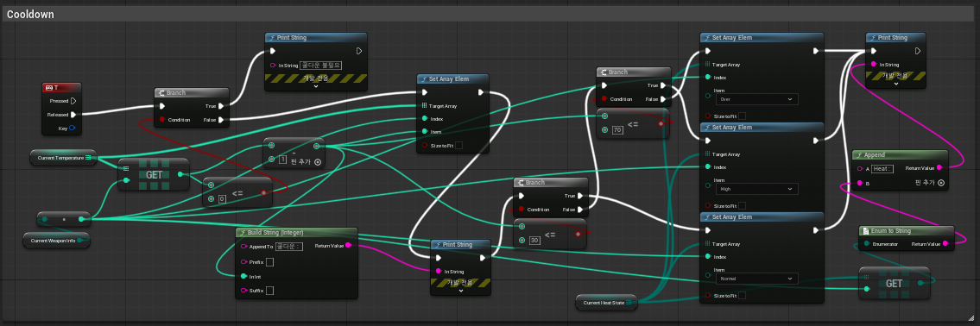The image size is (980, 326).
Task: Open the Normal item dropdown
Action: click(757, 279)
